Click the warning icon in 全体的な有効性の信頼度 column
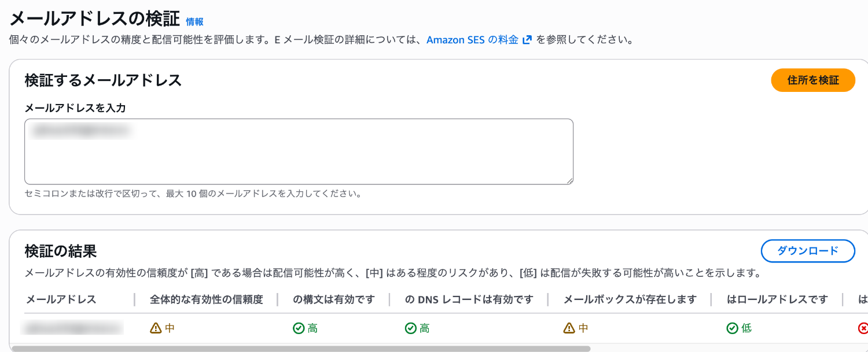This screenshot has height=352, width=868. 156,328
